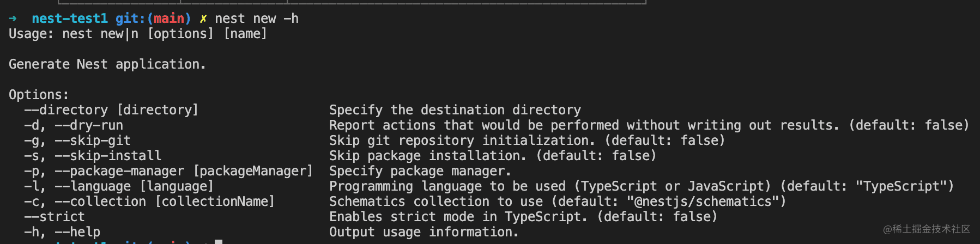The width and height of the screenshot is (980, 244).
Task: Click the typed command nest new -h
Action: [256, 19]
